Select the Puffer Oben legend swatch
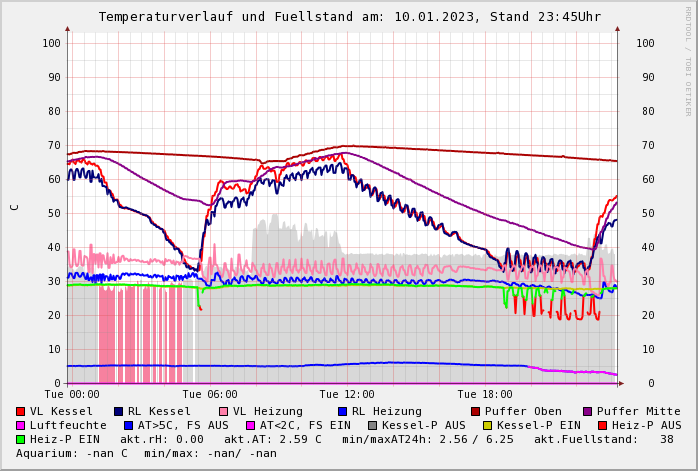This screenshot has width=698, height=471. tap(476, 412)
